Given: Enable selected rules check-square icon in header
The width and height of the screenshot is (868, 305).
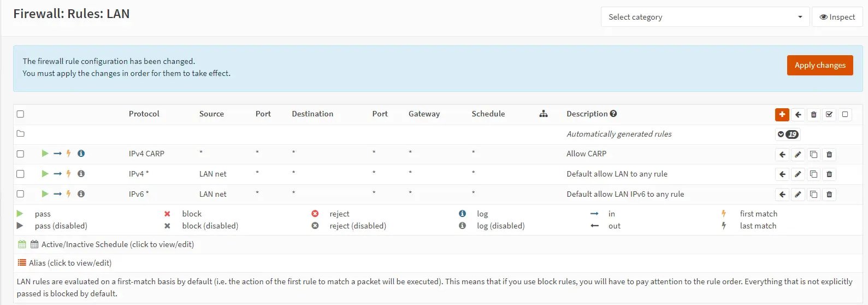Looking at the screenshot, I should [829, 114].
